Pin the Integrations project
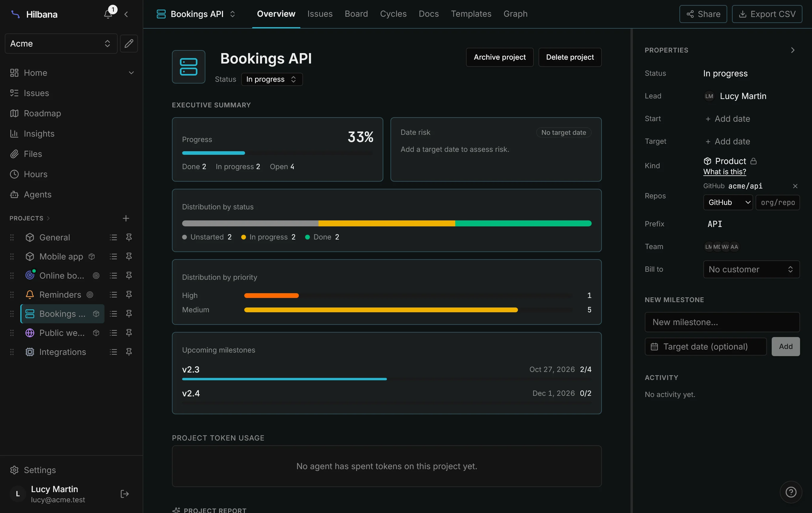The height and width of the screenshot is (513, 812). (x=129, y=352)
